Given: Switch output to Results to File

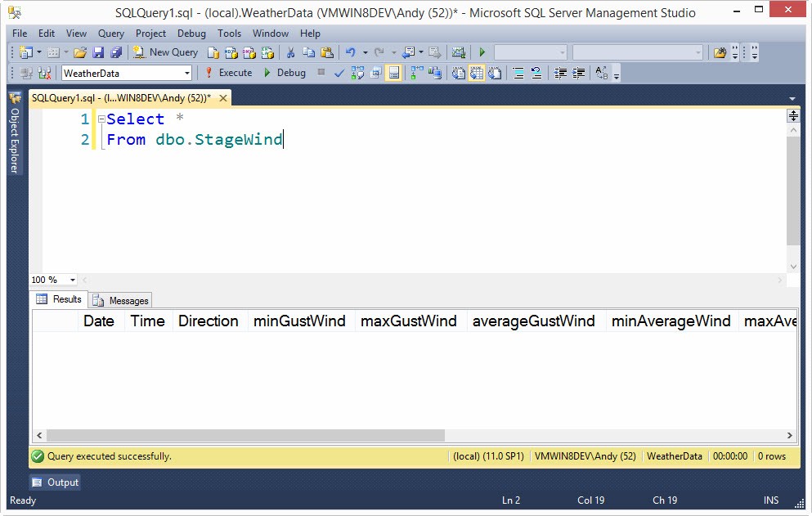Looking at the screenshot, I should 495,73.
